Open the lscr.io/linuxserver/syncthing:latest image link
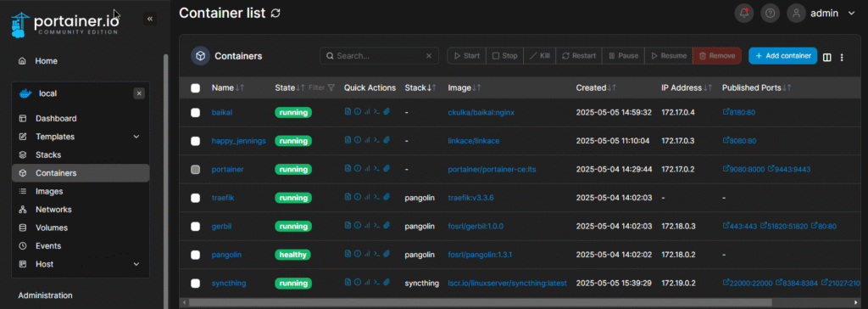868x309 pixels. tap(507, 284)
